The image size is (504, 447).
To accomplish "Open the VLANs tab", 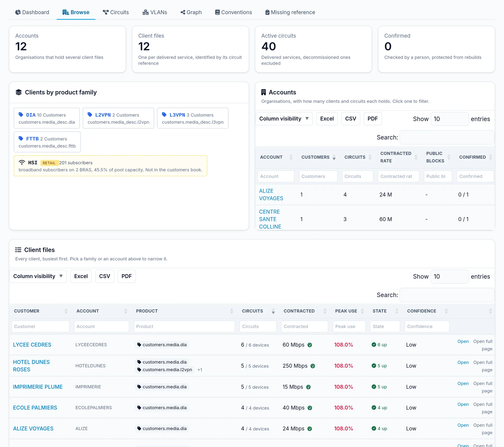I will (x=155, y=12).
